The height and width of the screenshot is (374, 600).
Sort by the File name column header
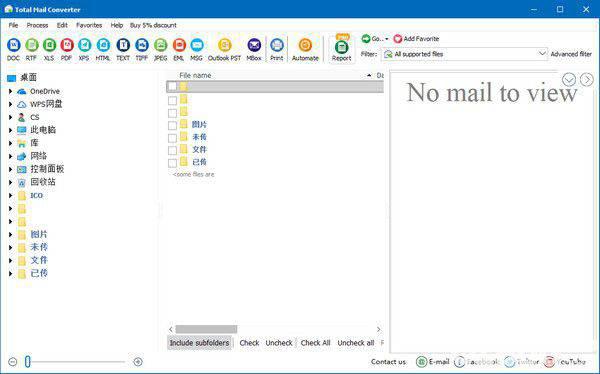pyautogui.click(x=195, y=75)
